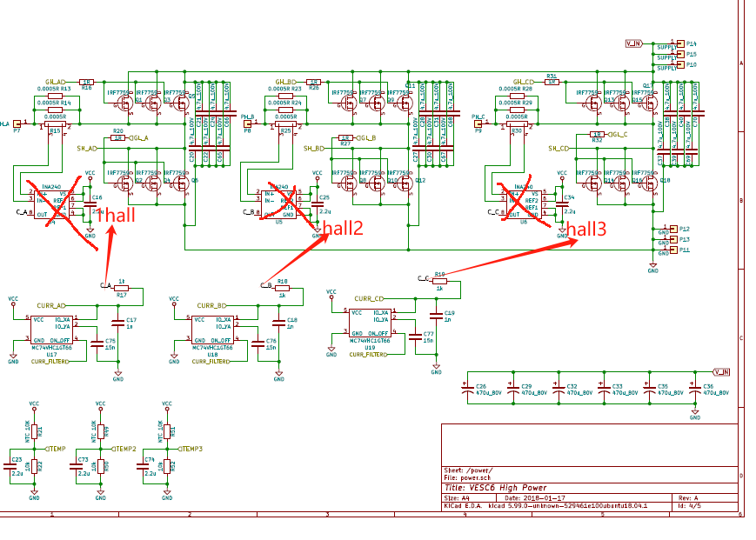Click the GH_C gate signal label
This screenshot has height=540, width=756.
[x=529, y=81]
